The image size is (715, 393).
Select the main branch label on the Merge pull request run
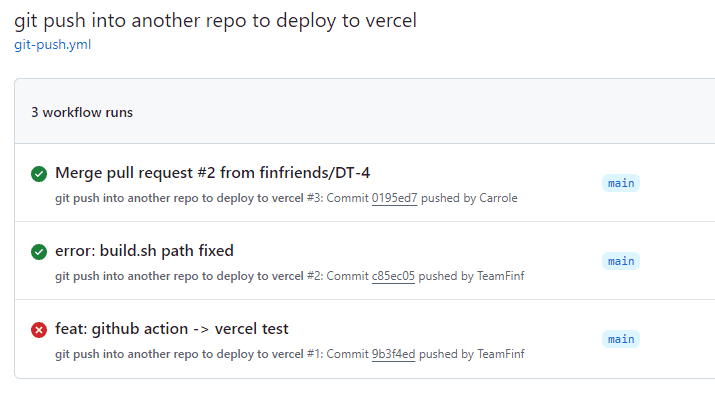coord(621,183)
